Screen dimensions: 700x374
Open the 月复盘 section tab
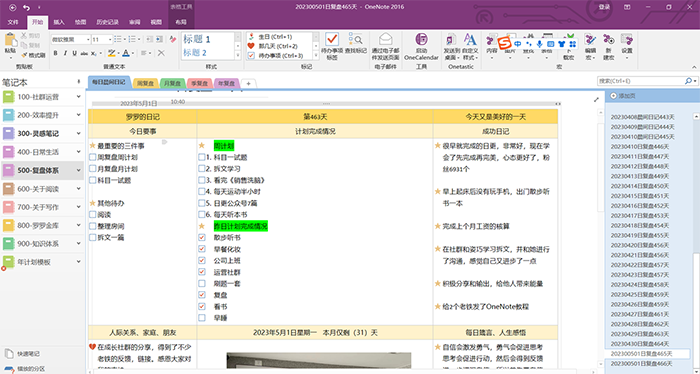[172, 83]
